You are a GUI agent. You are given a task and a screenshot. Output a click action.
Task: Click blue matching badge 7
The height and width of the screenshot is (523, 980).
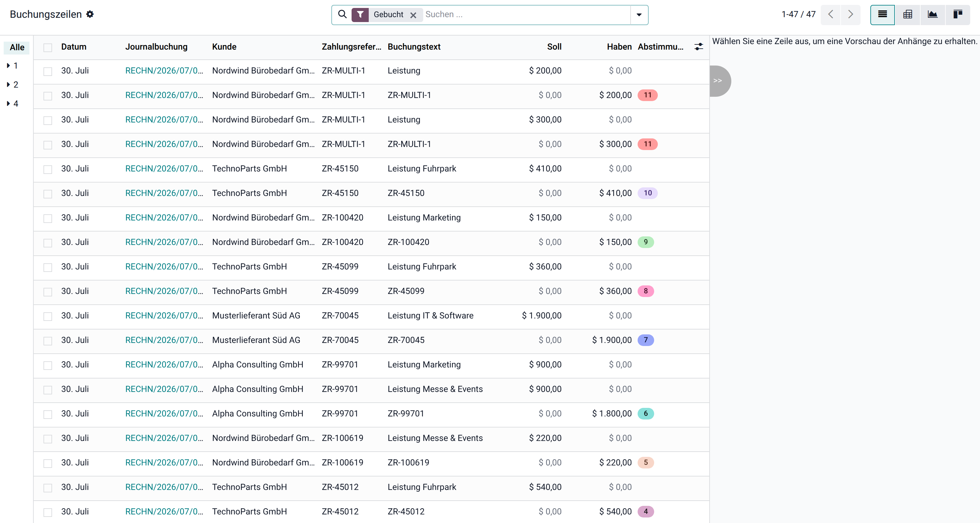[646, 340]
